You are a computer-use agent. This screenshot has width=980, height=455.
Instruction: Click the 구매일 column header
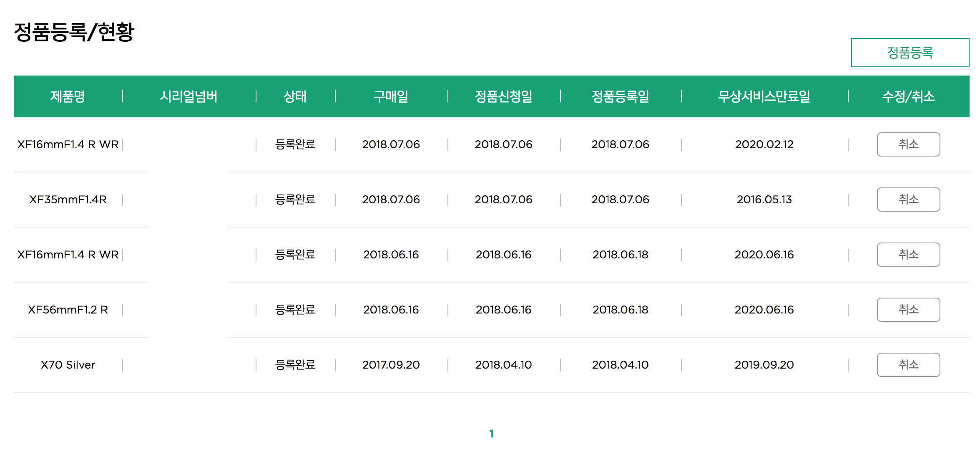391,96
